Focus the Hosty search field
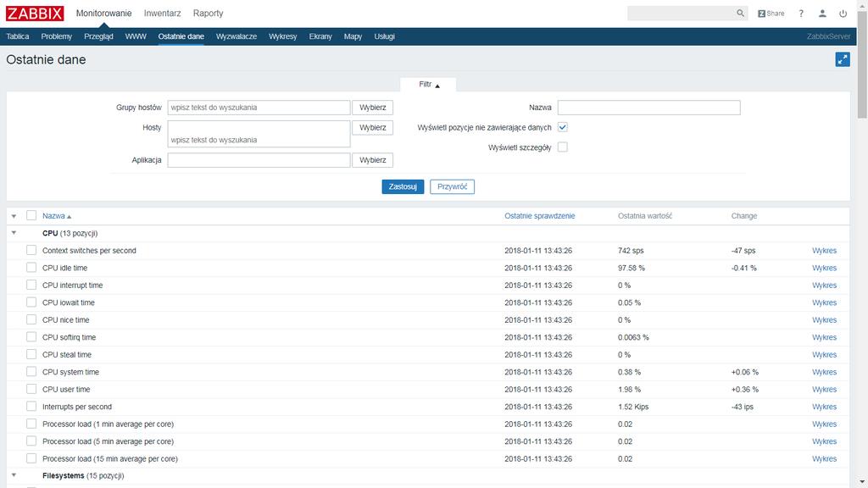This screenshot has height=488, width=868. tap(259, 134)
